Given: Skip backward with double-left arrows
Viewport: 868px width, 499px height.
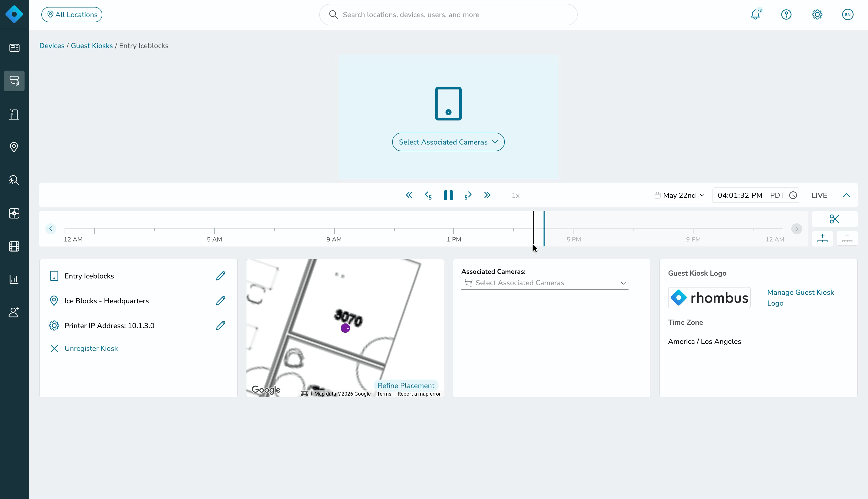Looking at the screenshot, I should [x=409, y=195].
